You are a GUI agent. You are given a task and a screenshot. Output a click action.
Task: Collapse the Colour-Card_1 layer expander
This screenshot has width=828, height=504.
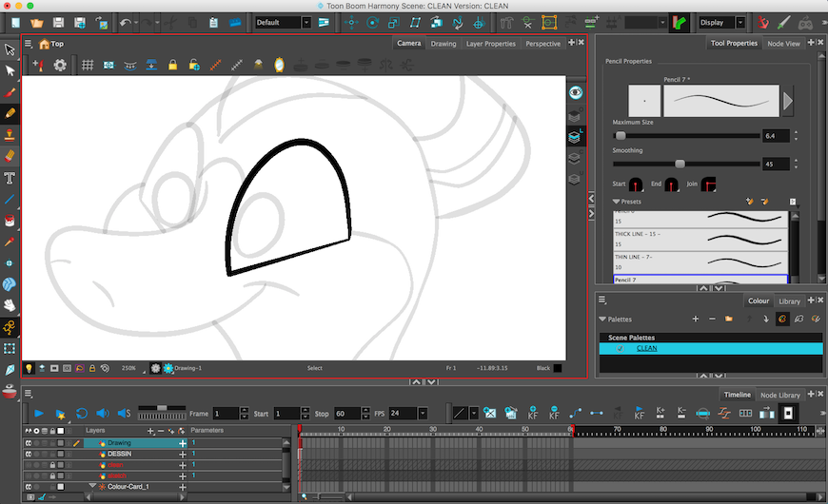coord(92,486)
